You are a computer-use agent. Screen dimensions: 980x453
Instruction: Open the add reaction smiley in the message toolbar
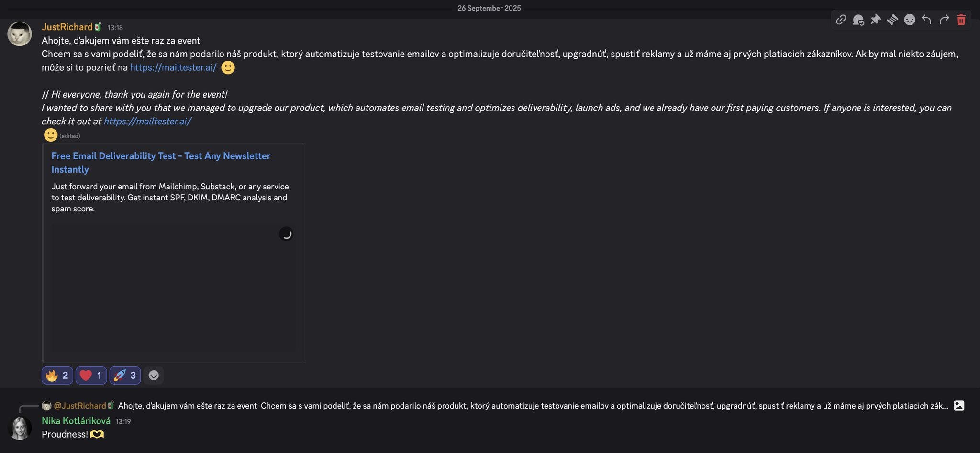click(x=910, y=20)
